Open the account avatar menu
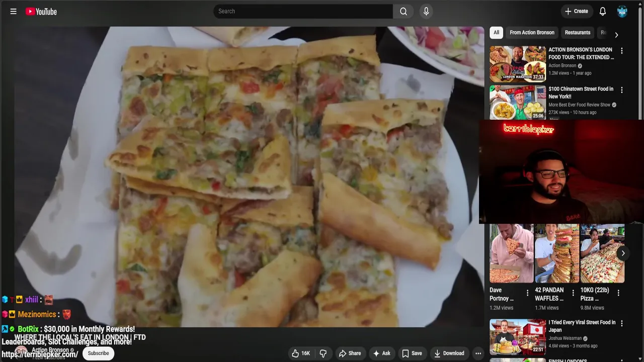 coord(622,11)
